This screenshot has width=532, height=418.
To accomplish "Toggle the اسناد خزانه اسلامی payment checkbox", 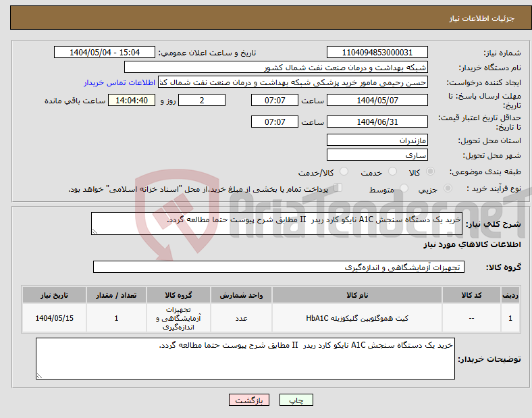I will (x=338, y=188).
